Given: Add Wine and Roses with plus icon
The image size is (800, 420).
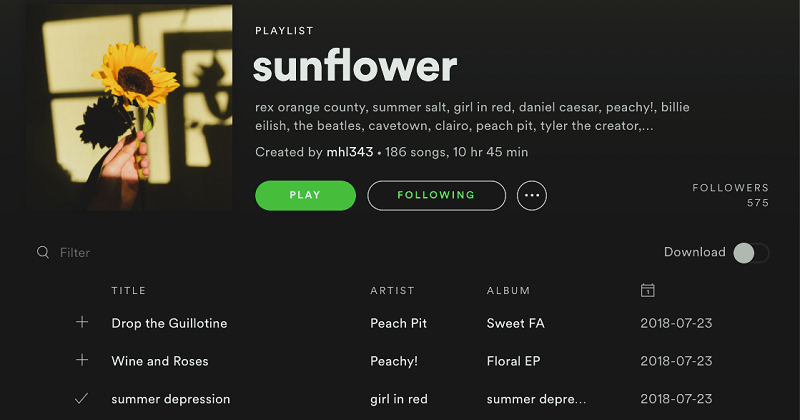Looking at the screenshot, I should coord(82,361).
